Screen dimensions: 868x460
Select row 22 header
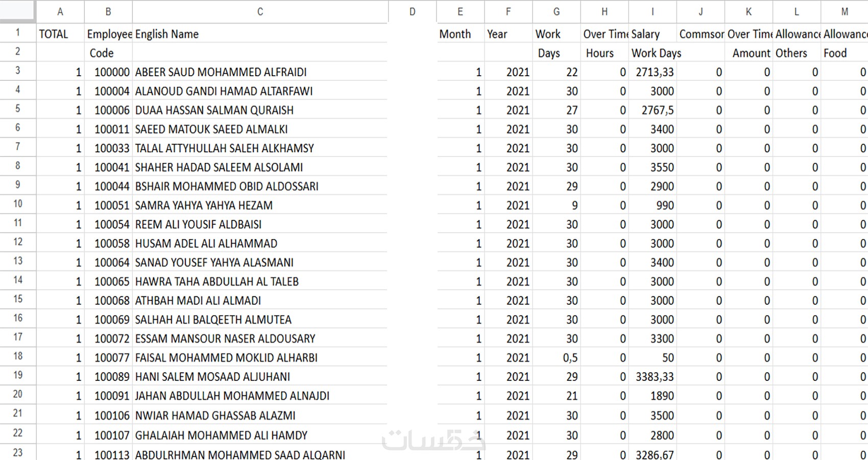pyautogui.click(x=18, y=433)
